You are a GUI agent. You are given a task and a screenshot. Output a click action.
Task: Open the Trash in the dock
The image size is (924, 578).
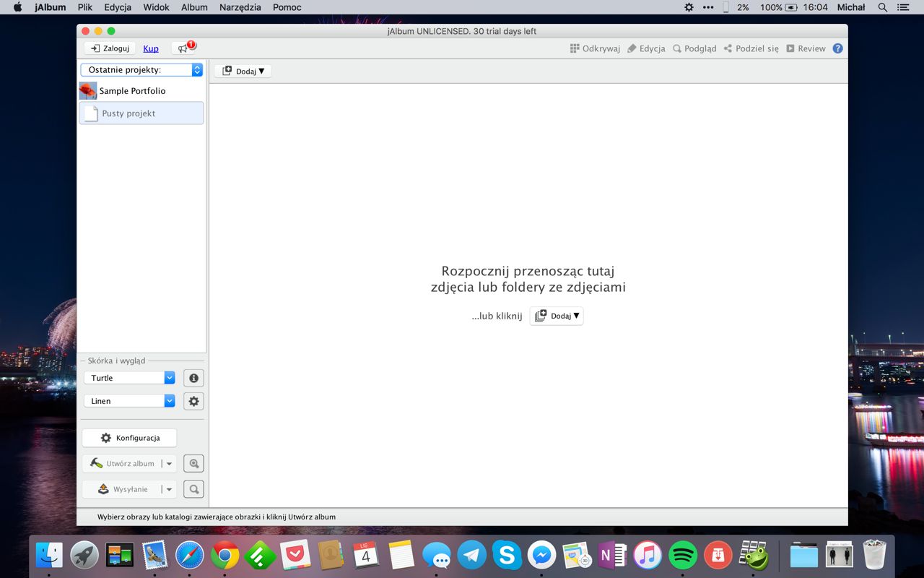pyautogui.click(x=874, y=555)
